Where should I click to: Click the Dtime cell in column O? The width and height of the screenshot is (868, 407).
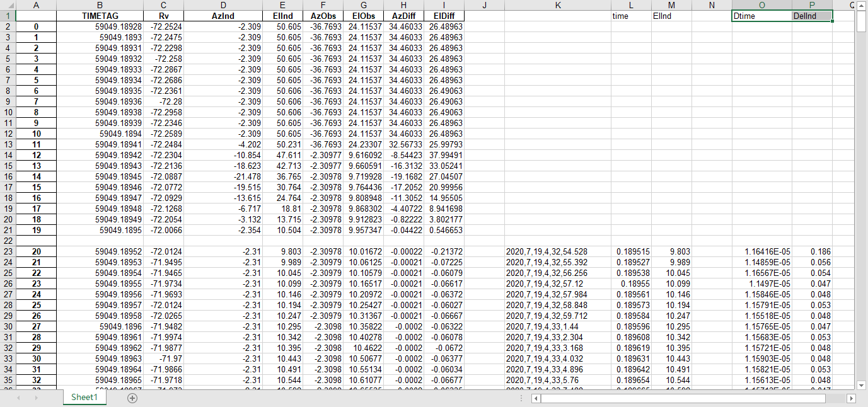tap(761, 16)
